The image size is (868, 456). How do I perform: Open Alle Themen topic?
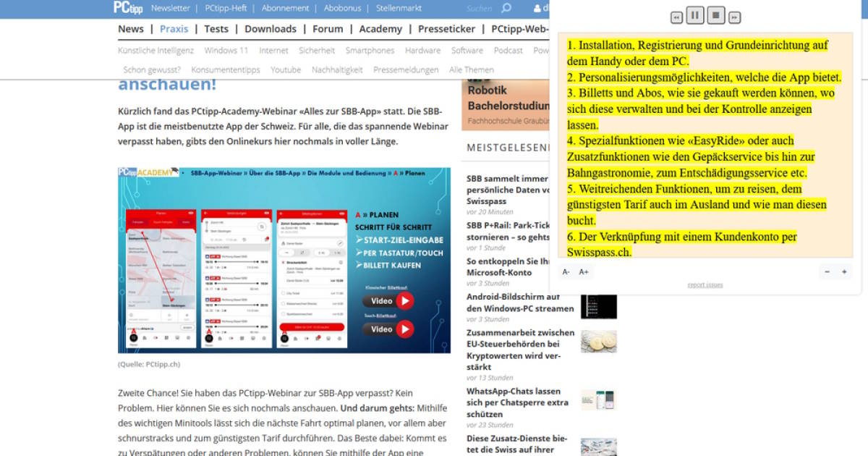472,70
